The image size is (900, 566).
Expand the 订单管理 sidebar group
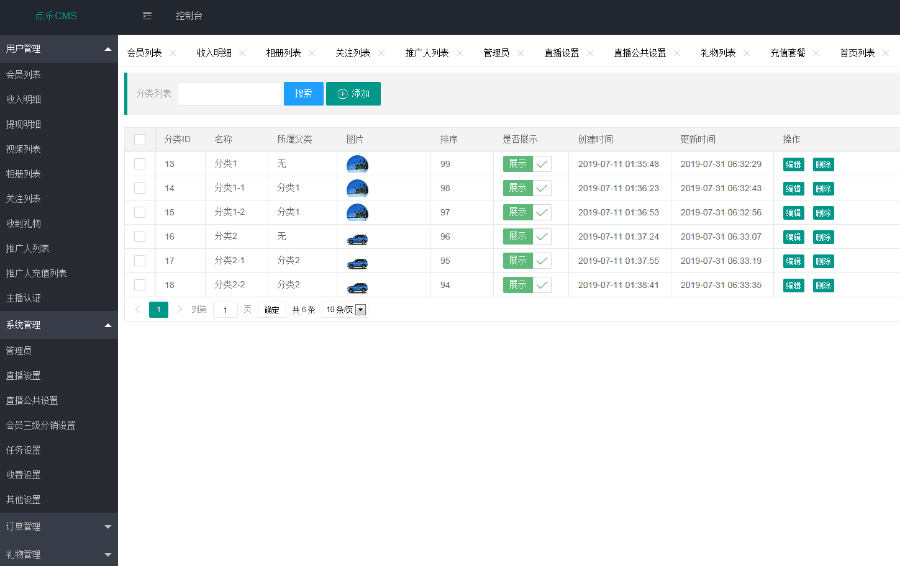[59, 526]
